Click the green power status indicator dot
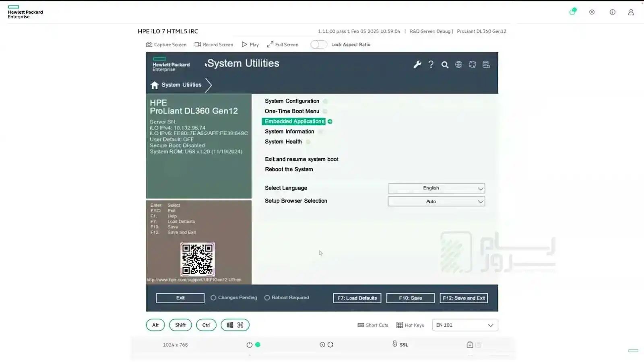644x362 pixels. tap(258, 345)
